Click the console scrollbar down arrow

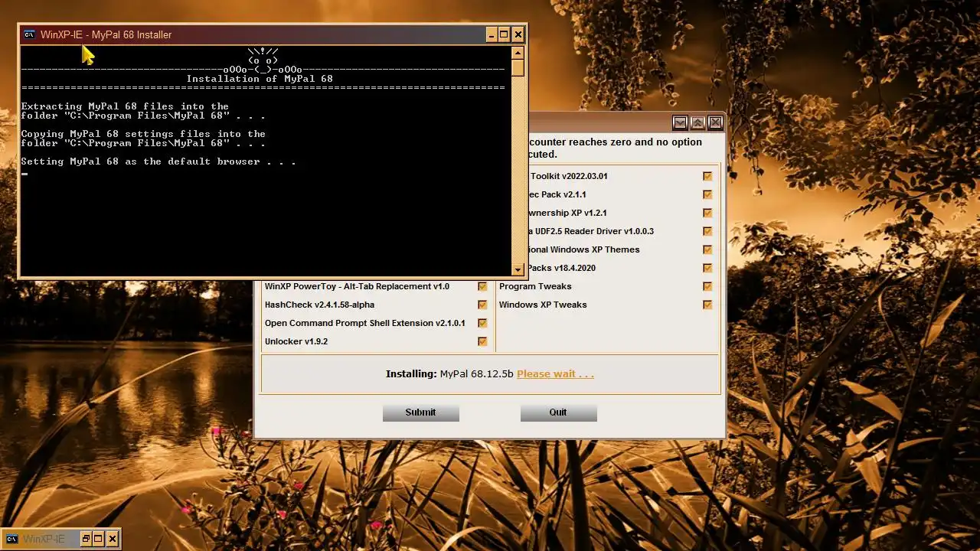518,269
